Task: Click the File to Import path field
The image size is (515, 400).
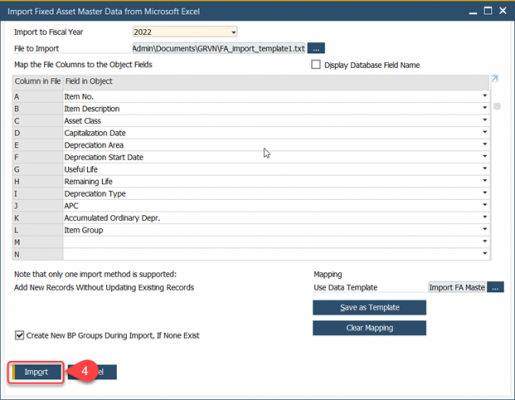Action: 219,48
